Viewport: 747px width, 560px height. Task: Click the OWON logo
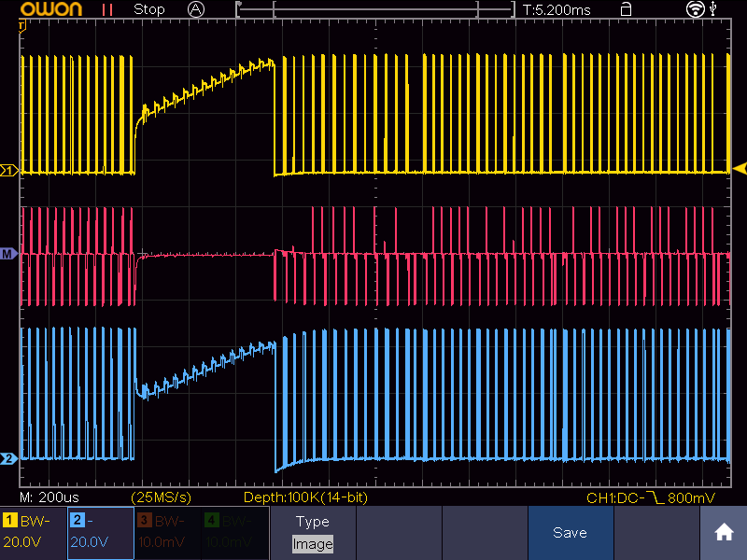pos(51,9)
